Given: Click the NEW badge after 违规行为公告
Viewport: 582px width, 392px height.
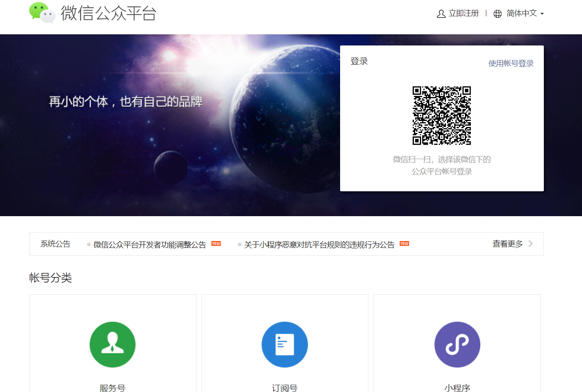Looking at the screenshot, I should pyautogui.click(x=404, y=244).
